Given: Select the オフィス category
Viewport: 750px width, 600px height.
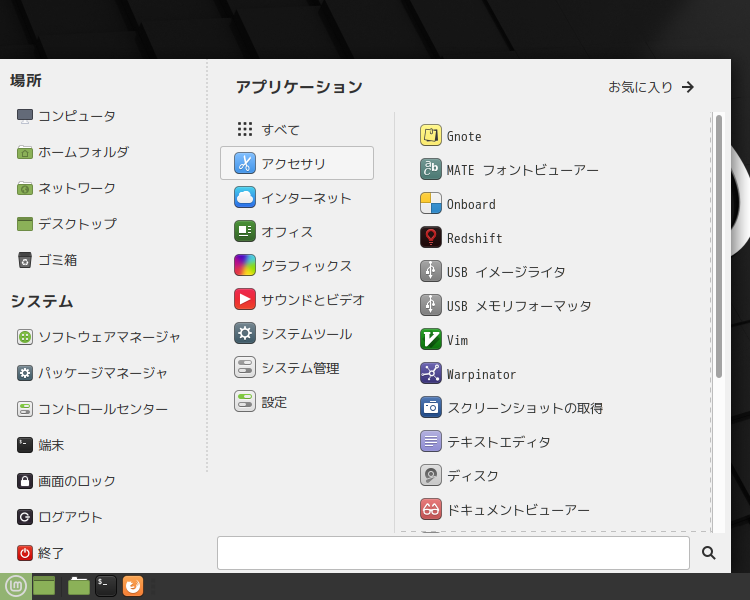Looking at the screenshot, I should [x=297, y=231].
